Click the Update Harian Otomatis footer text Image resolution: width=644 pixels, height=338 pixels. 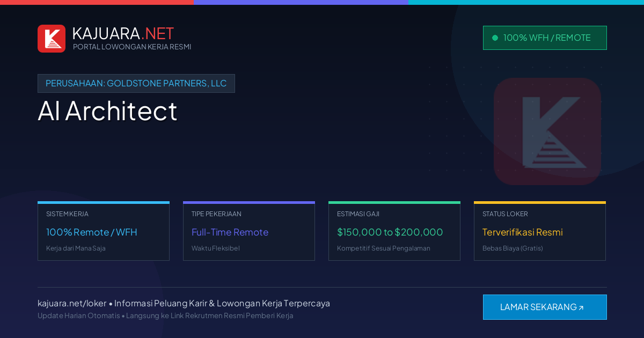tap(79, 315)
